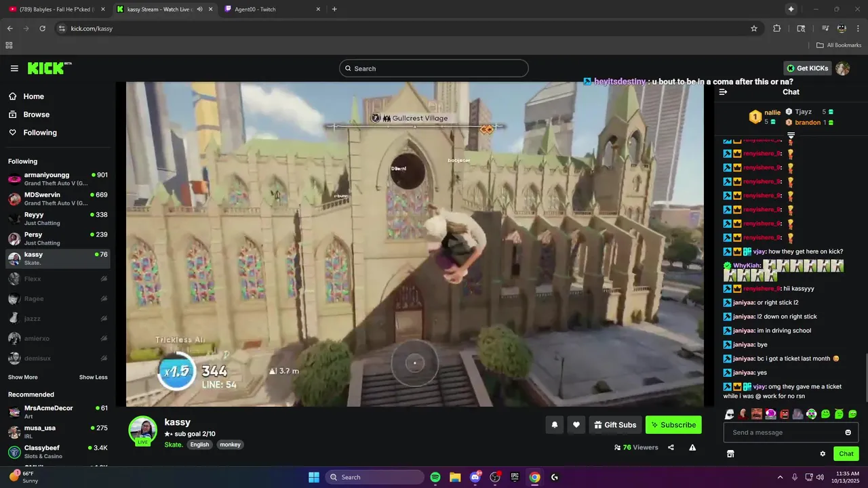The image size is (868, 488).
Task: Open the emoji picker in chat
Action: click(x=848, y=432)
